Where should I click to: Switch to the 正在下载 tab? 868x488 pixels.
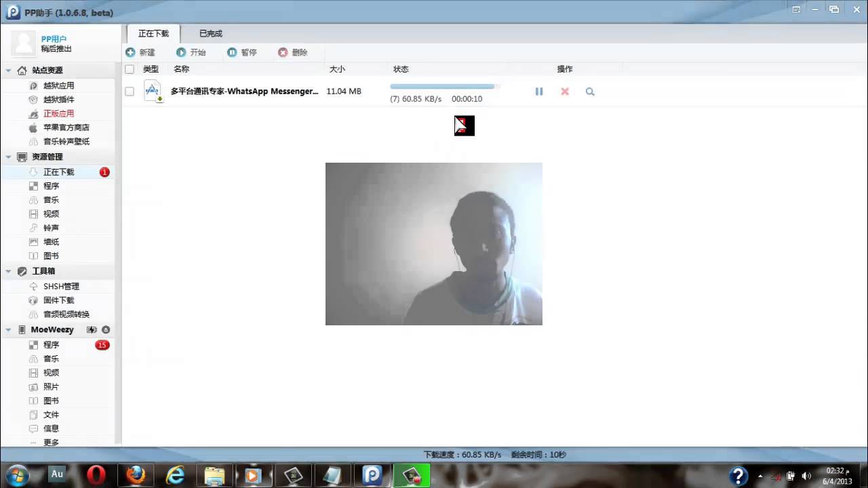(x=153, y=34)
